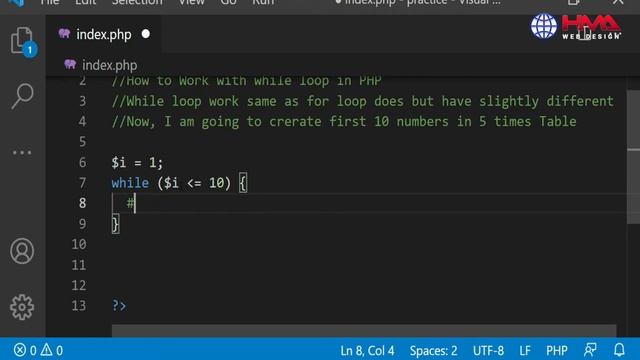This screenshot has width=640, height=360.
Task: Click the 'while' keyword on line 7
Action: [x=130, y=183]
